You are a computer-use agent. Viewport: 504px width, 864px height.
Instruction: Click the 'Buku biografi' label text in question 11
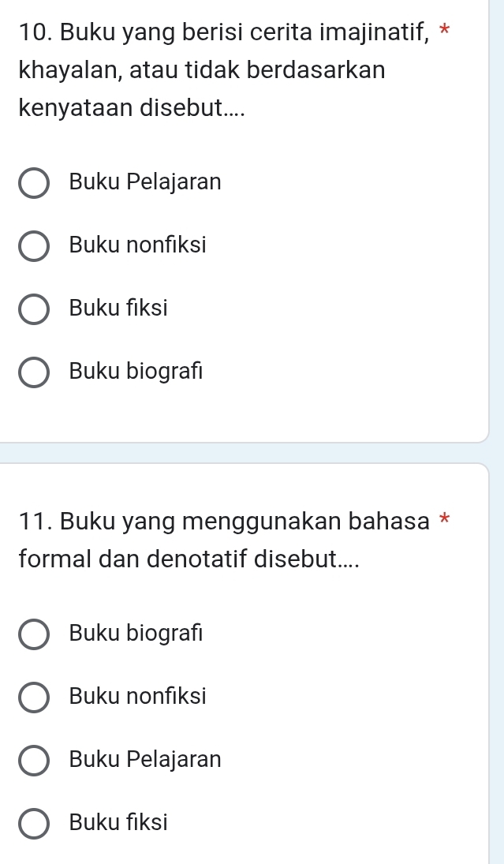pos(136,633)
